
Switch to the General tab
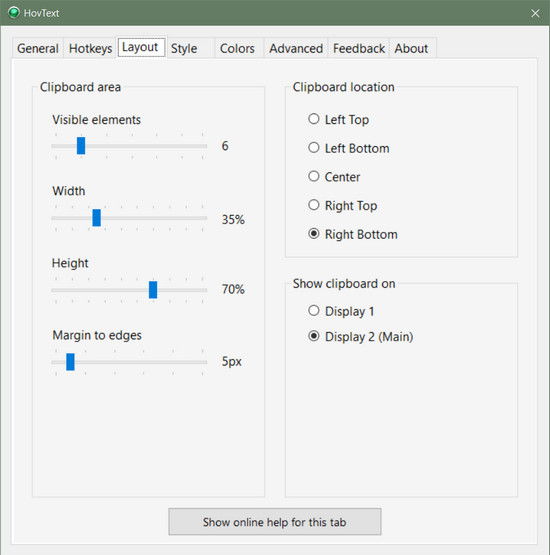[x=38, y=48]
